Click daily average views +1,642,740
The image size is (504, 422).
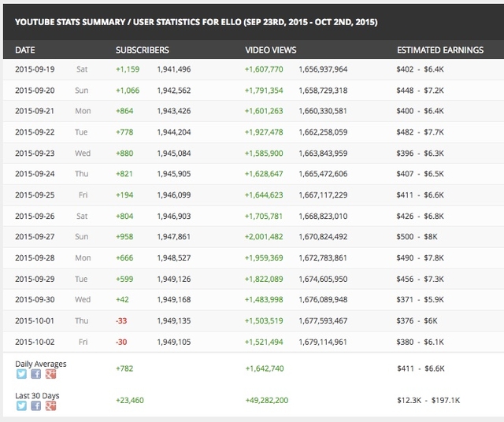(265, 368)
